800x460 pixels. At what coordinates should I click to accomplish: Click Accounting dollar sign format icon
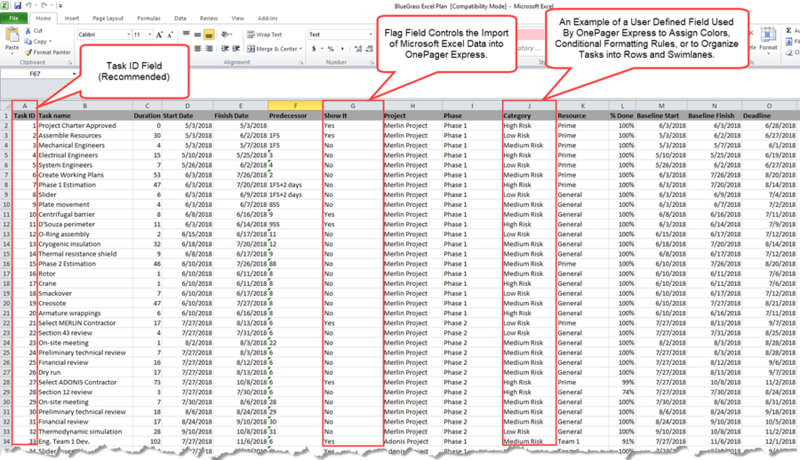click(x=314, y=49)
